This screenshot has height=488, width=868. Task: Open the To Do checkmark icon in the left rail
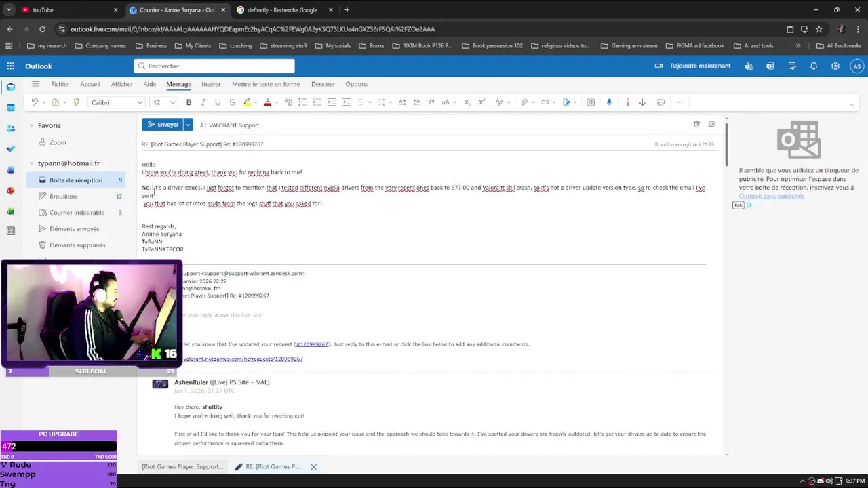pos(11,149)
